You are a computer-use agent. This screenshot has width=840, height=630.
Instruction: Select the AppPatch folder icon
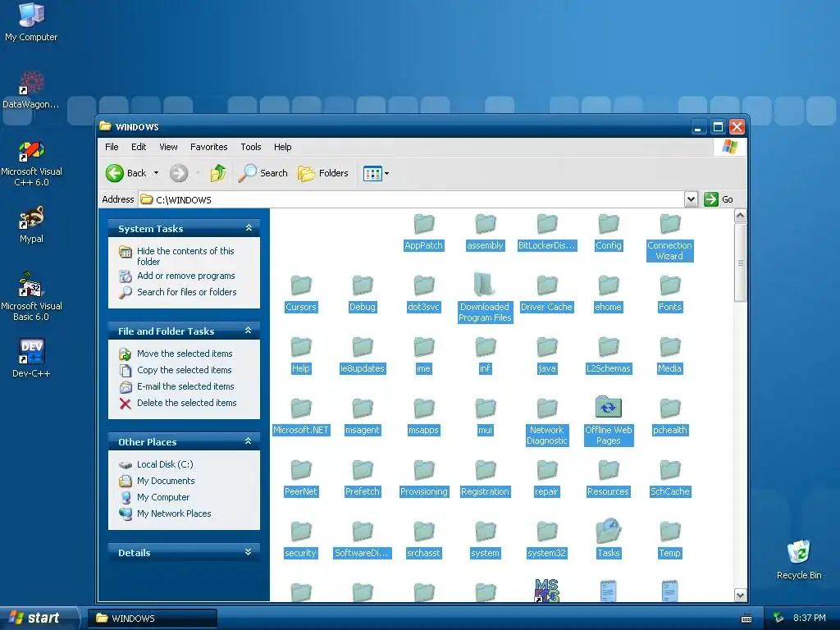(x=424, y=224)
